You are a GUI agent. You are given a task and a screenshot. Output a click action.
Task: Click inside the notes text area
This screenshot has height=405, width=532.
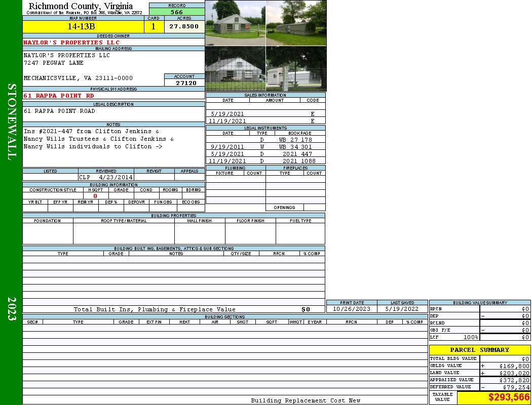113,147
